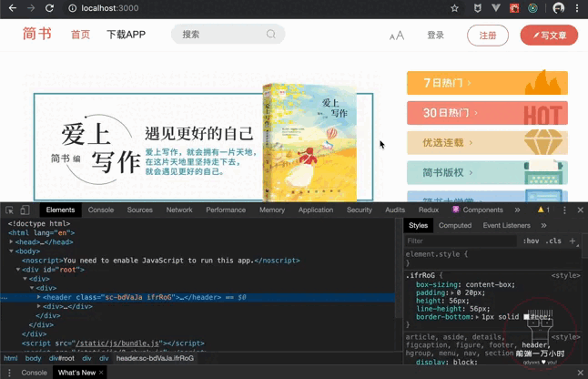Switch to the Console tab
Screen dimensions: 588x379
click(101, 210)
